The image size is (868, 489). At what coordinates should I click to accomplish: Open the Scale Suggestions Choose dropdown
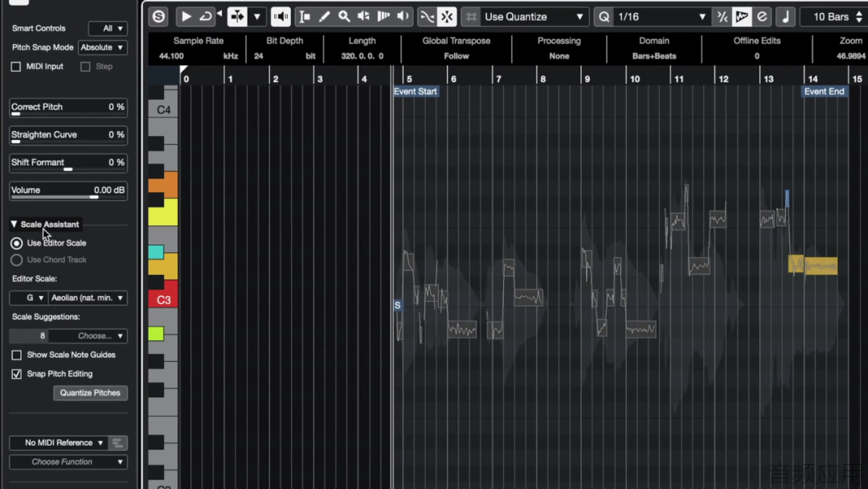pyautogui.click(x=88, y=336)
